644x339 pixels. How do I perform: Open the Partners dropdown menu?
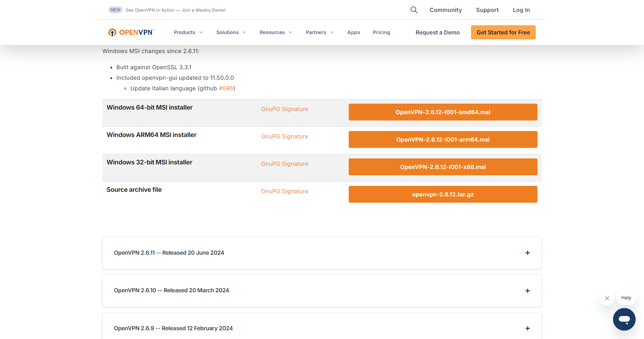(x=320, y=32)
